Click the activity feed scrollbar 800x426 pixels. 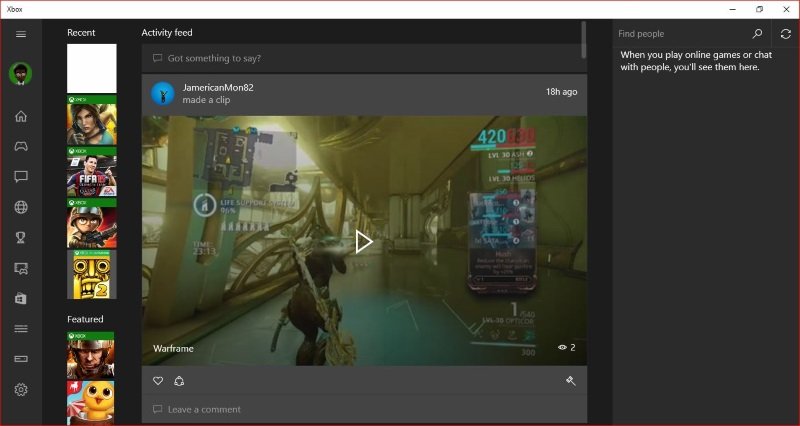(x=583, y=40)
